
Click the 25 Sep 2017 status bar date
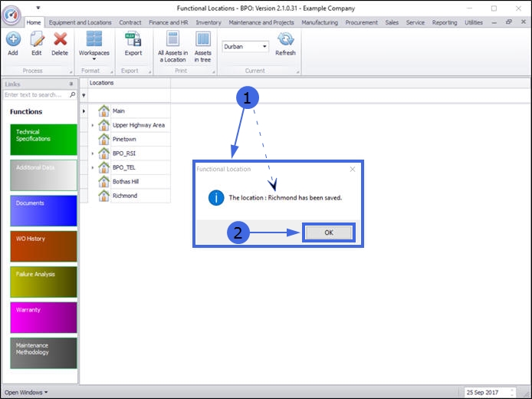482,392
